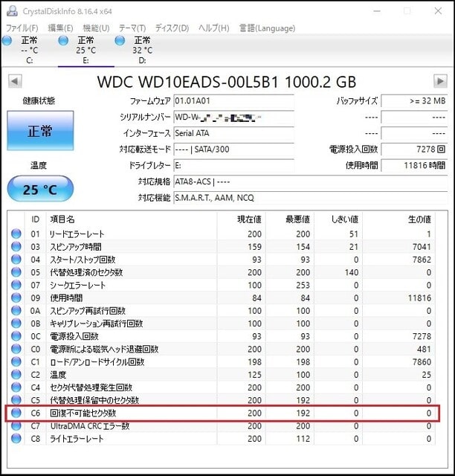The image size is (455, 476).
Task: Click status orb for attribute 04 スタート/ストップ回数
Action: (16, 260)
